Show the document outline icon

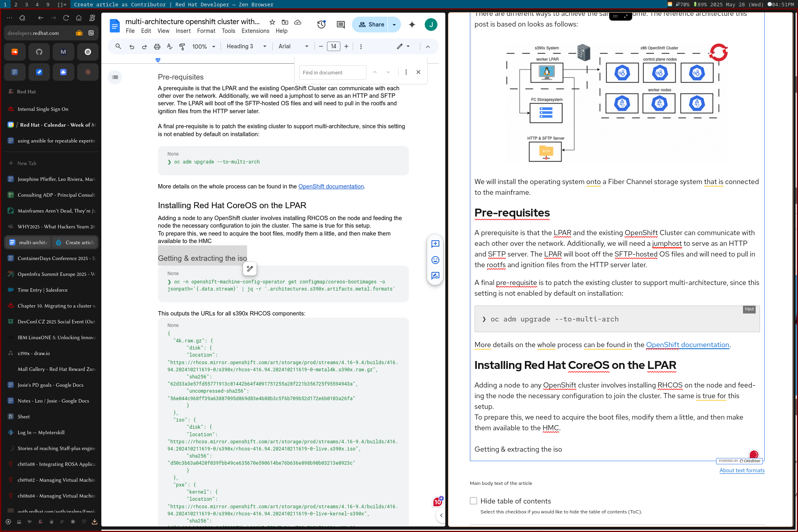click(115, 77)
